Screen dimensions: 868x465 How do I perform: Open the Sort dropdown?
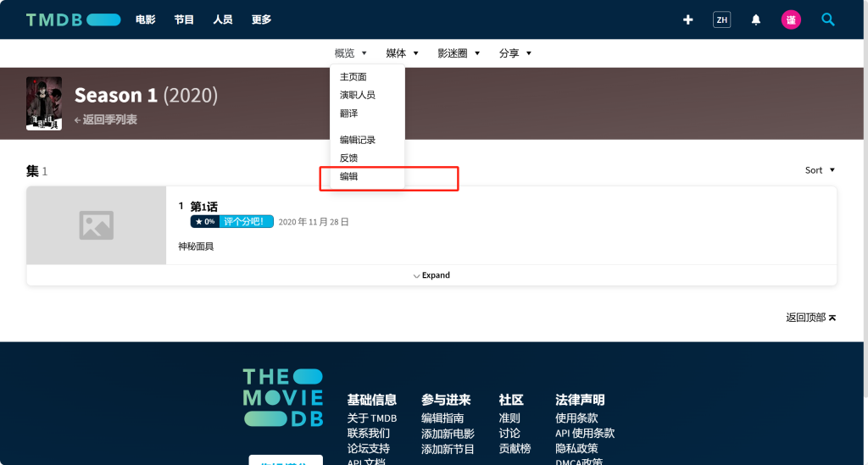click(x=820, y=170)
